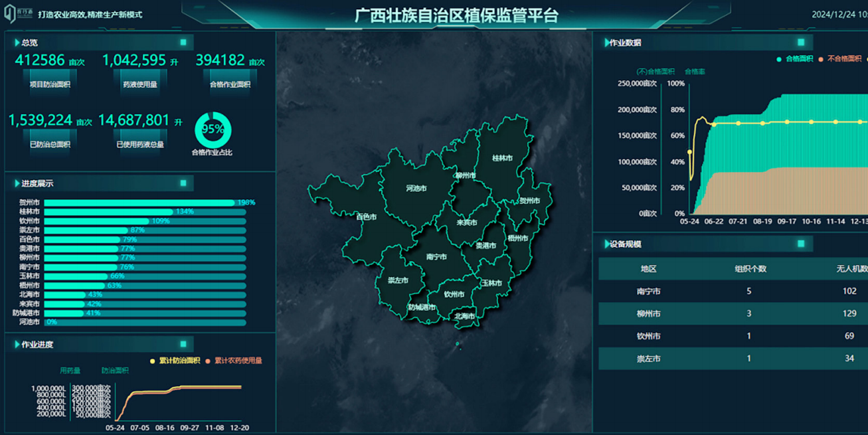Click the square icon in 设备规模 panel header
The width and height of the screenshot is (868, 435).
pyautogui.click(x=801, y=244)
